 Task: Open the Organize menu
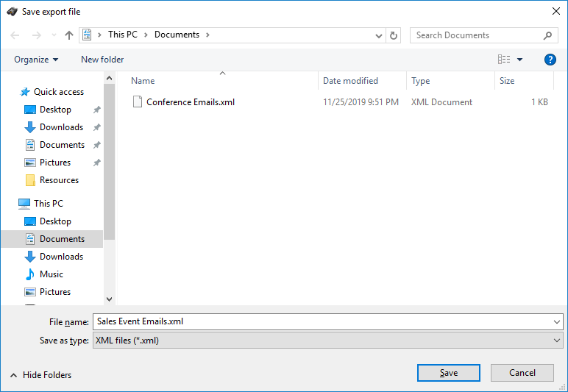pos(36,60)
